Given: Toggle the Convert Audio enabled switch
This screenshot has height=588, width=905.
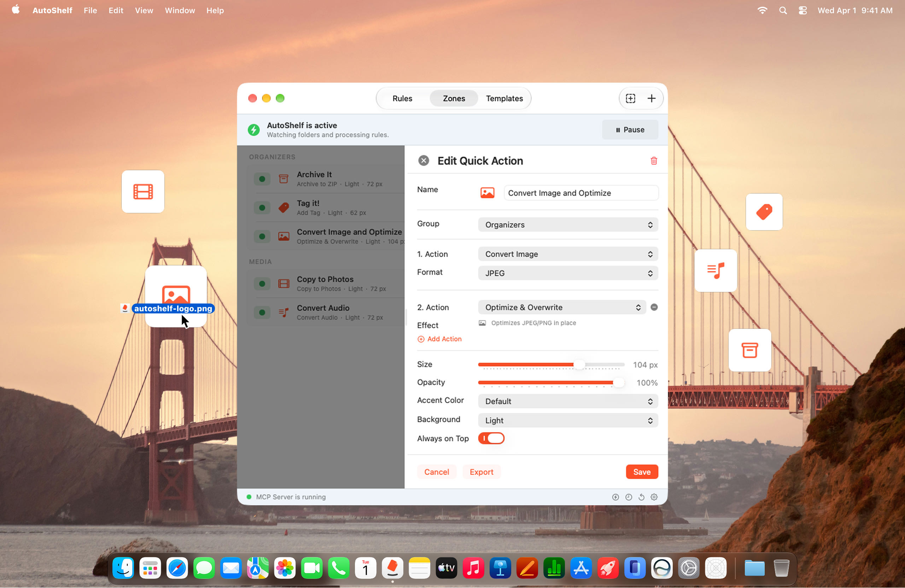Looking at the screenshot, I should point(262,313).
